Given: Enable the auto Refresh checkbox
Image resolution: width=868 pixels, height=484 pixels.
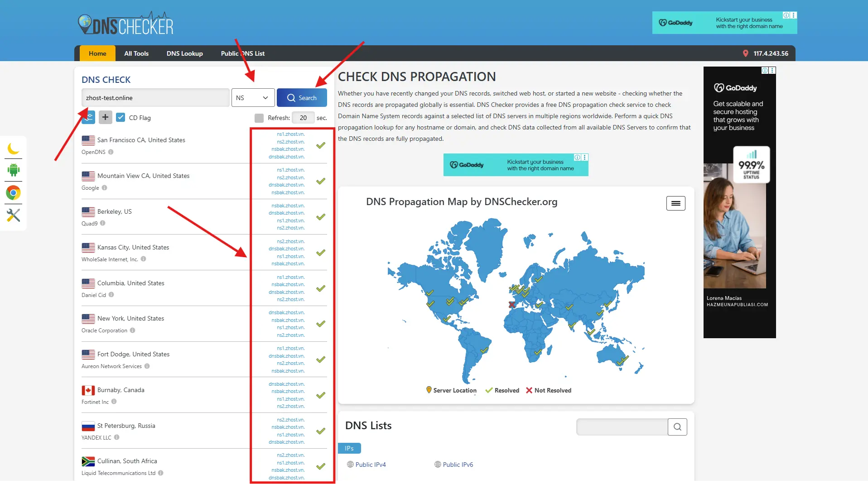Looking at the screenshot, I should click(x=259, y=118).
